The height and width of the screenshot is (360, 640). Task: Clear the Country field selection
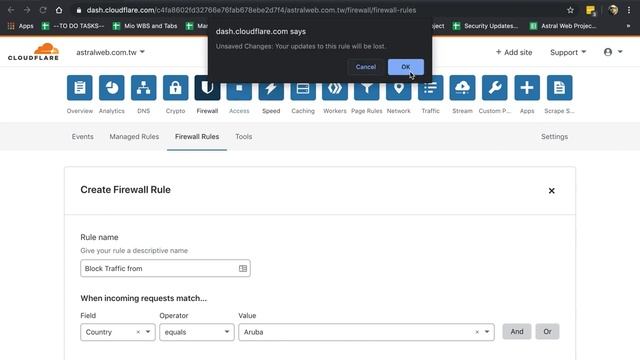138,332
